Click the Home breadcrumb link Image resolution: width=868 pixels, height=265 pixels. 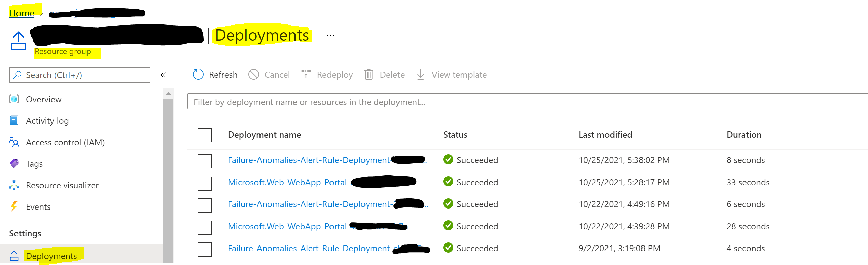click(22, 13)
